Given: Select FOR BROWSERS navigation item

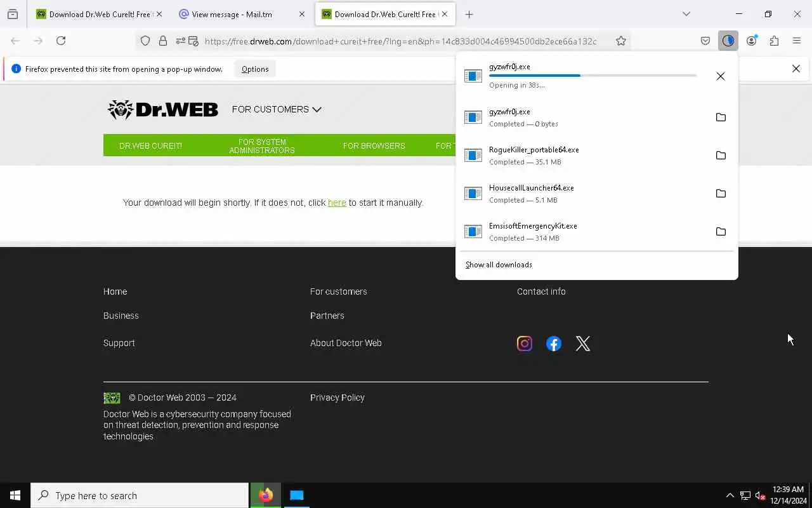Looking at the screenshot, I should pos(374,145).
